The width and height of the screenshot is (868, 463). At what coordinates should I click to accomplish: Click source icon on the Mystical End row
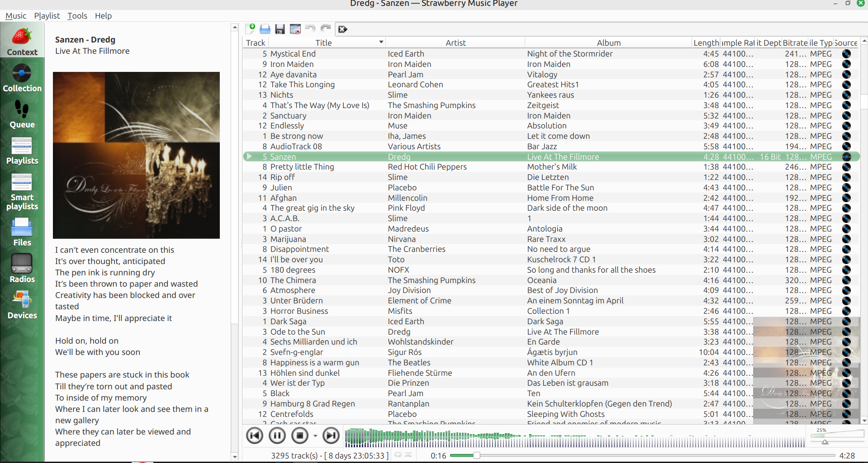pos(846,54)
